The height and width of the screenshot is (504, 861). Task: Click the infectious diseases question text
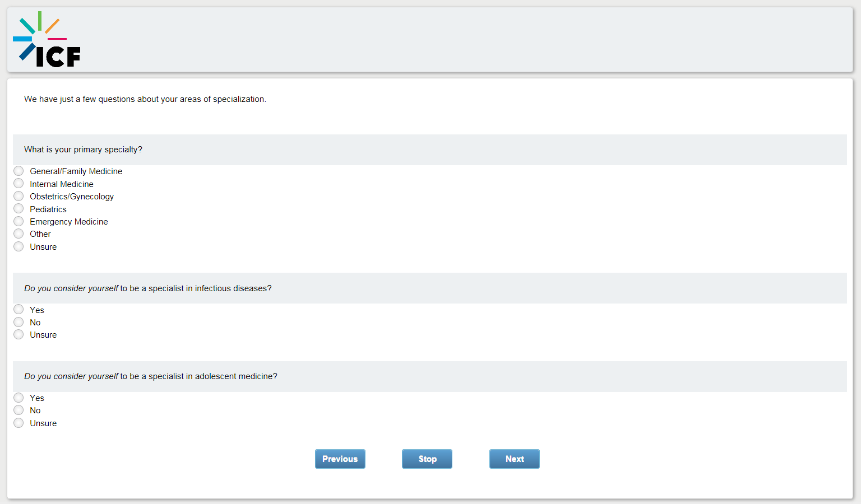[x=147, y=288]
